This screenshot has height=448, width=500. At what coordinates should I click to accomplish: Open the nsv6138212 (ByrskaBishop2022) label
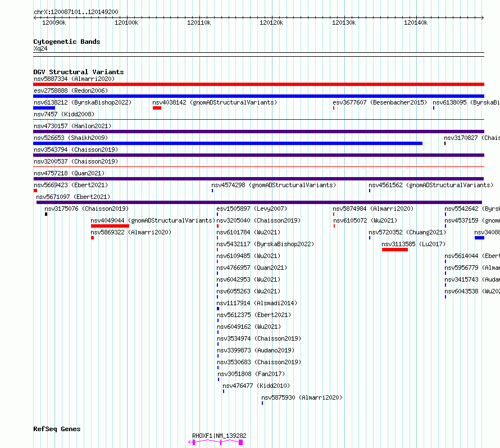(83, 102)
